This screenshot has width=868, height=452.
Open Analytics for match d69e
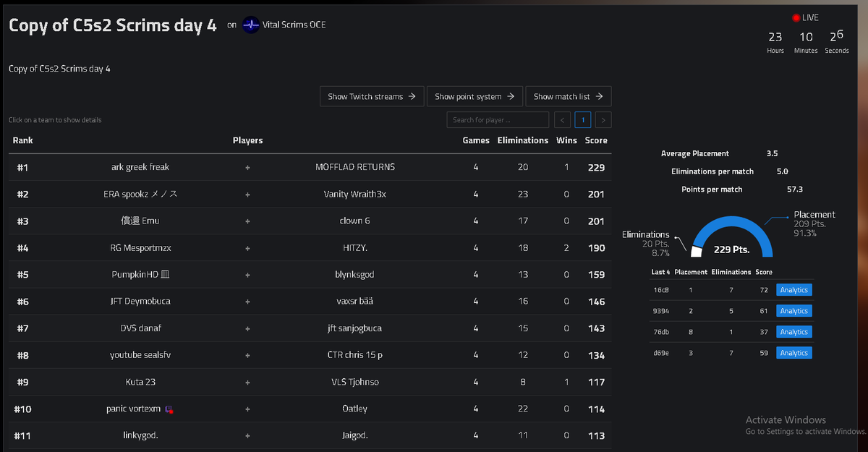point(793,353)
